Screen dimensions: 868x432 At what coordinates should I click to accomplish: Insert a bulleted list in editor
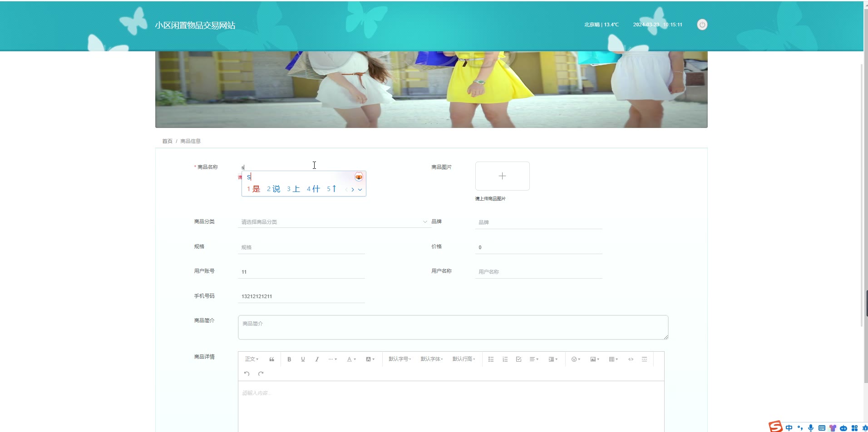point(491,359)
